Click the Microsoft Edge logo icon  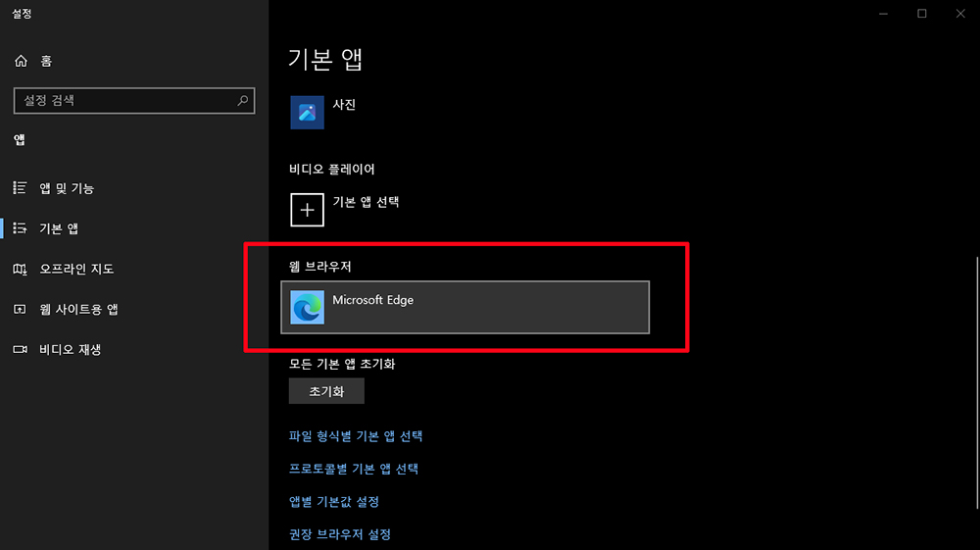(307, 308)
